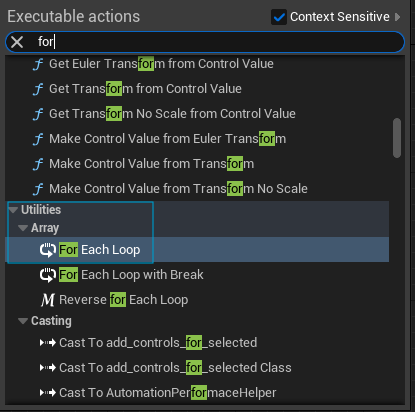Open arrow menu beside Context Sensitive
Image resolution: width=415 pixels, height=412 pixels.
click(397, 17)
